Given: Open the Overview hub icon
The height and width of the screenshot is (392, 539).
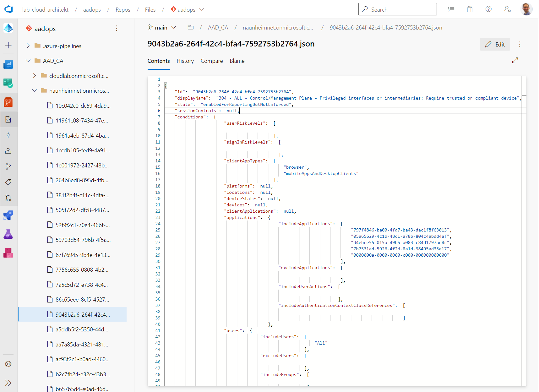Looking at the screenshot, I should coord(8,64).
